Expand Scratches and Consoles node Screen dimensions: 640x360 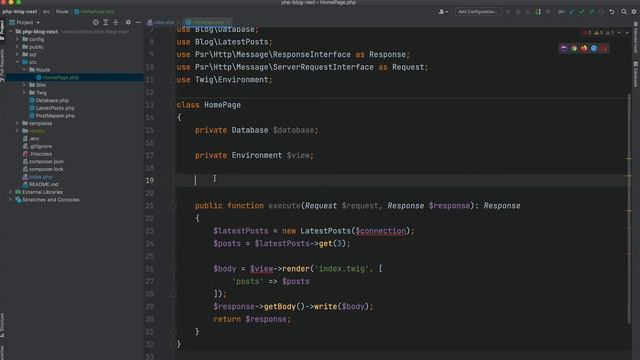pyautogui.click(x=11, y=200)
